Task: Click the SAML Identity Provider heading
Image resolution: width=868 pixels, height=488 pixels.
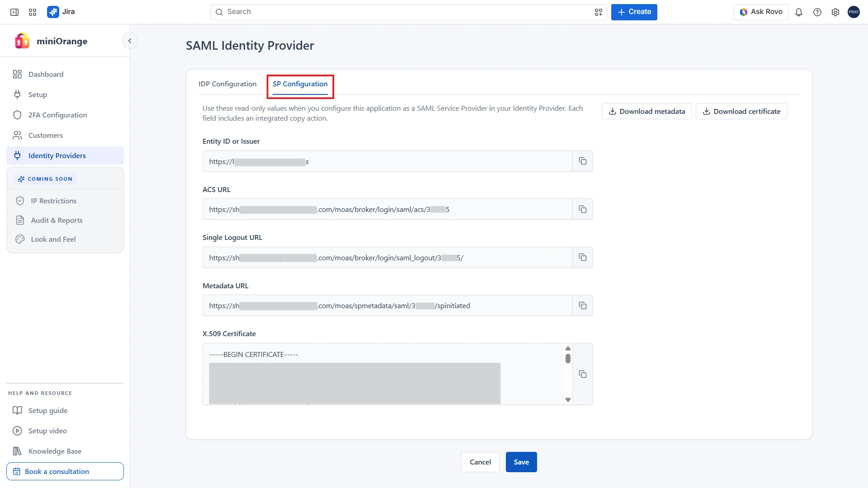Action: [250, 46]
